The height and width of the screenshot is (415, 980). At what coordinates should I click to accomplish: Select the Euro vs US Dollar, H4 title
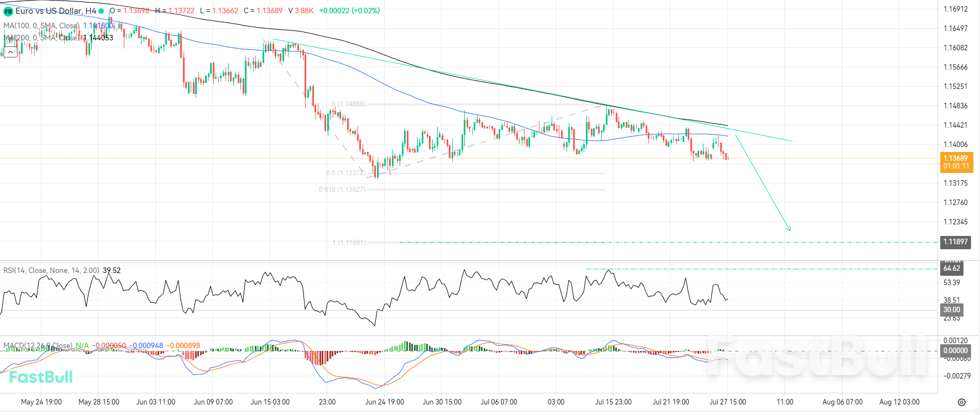(56, 11)
